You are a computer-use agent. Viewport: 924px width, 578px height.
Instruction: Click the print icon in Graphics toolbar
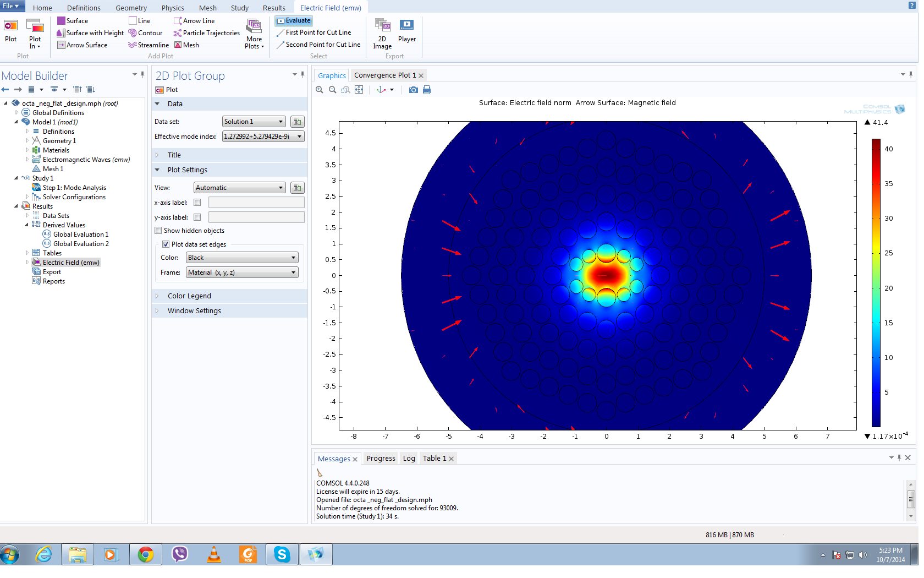pyautogui.click(x=427, y=90)
